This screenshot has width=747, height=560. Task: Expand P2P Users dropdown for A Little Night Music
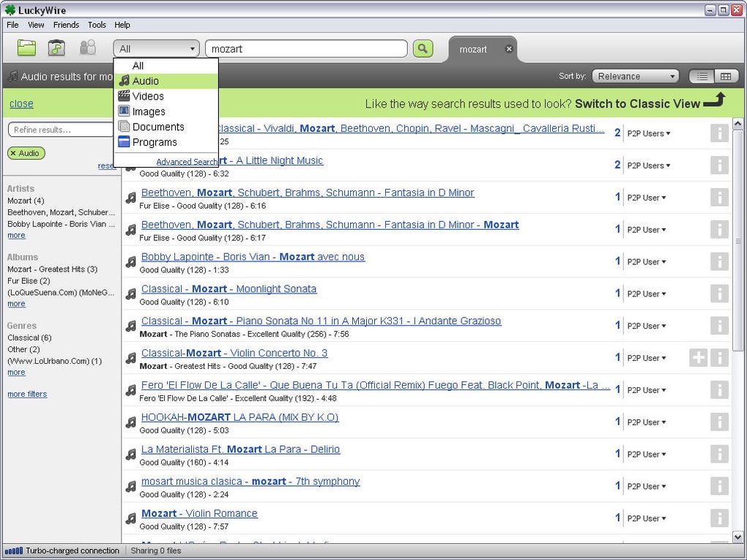pyautogui.click(x=648, y=165)
